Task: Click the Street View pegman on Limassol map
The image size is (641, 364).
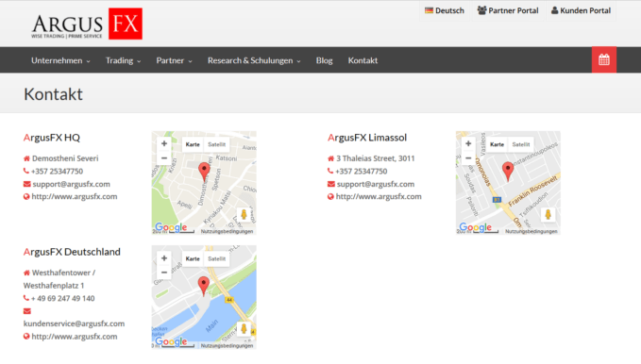Action: [548, 214]
